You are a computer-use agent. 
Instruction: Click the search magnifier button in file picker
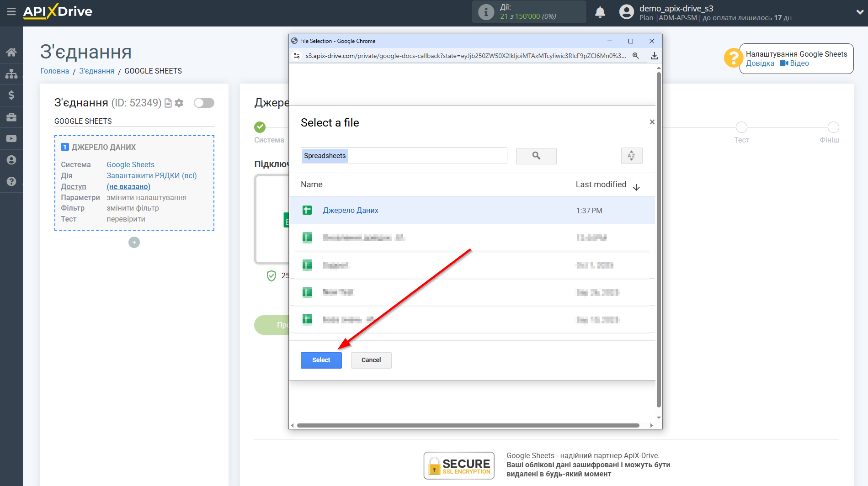click(x=536, y=156)
